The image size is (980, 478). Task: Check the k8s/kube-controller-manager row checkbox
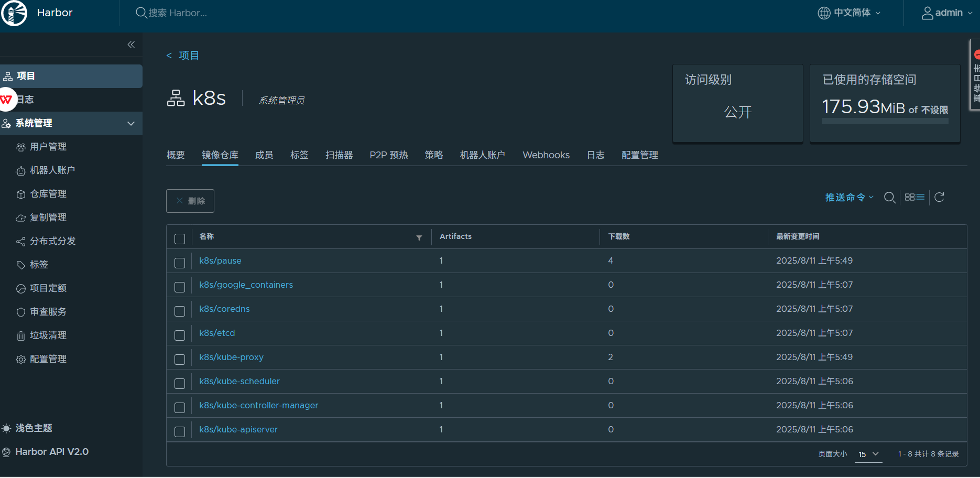pos(180,408)
